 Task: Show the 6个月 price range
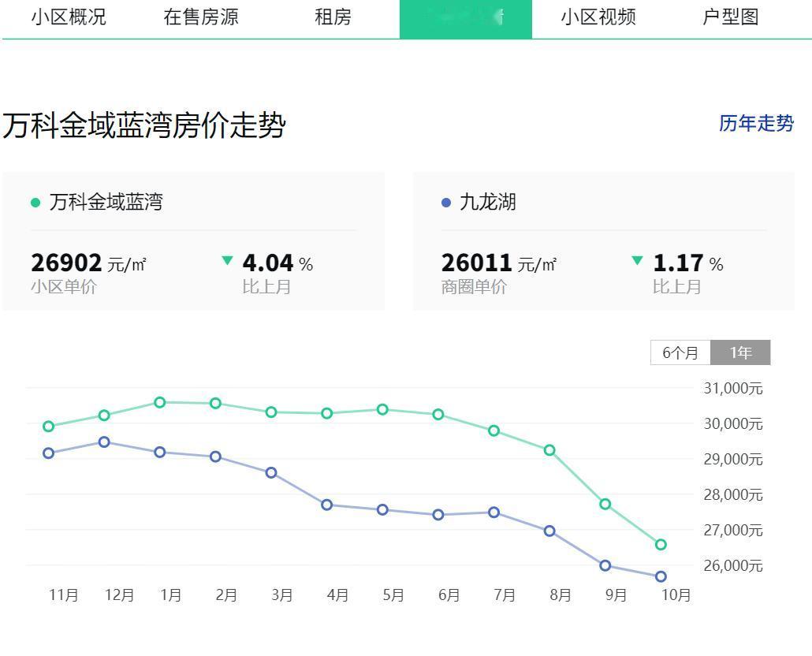[680, 352]
